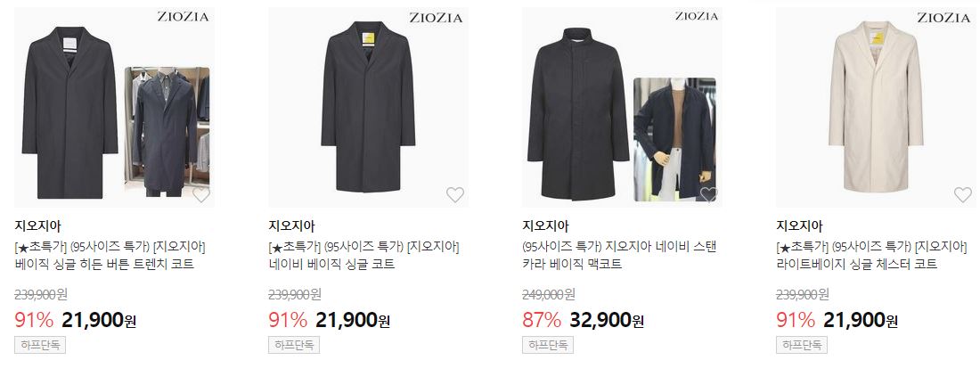Wishlist the stand collar mac coat via heart
This screenshot has width=980, height=385.
pyautogui.click(x=709, y=194)
